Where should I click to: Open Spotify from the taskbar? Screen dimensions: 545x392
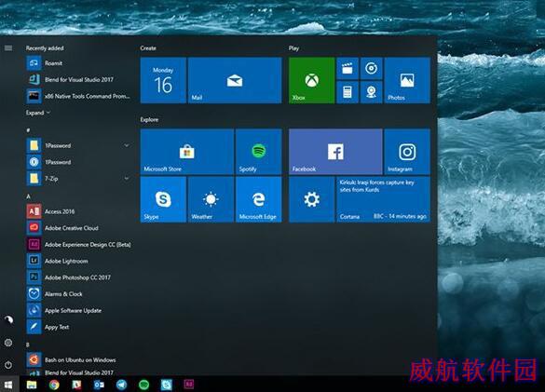point(143,385)
